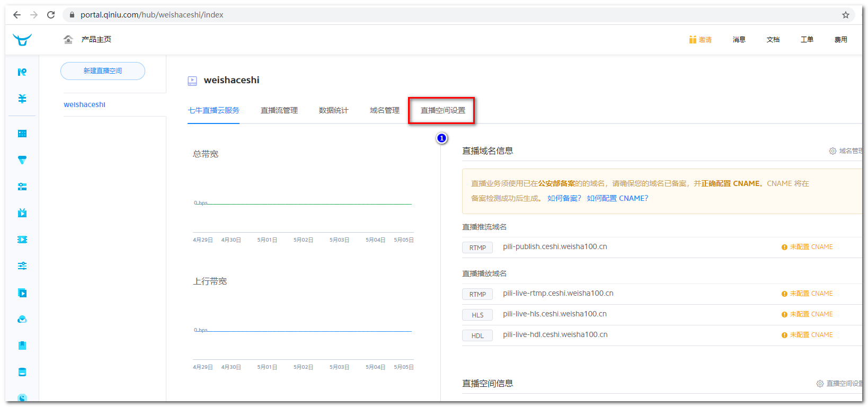Click 未配置 CNAME for pili-live-hls domain
Screen dimensions: 868x407
811,314
